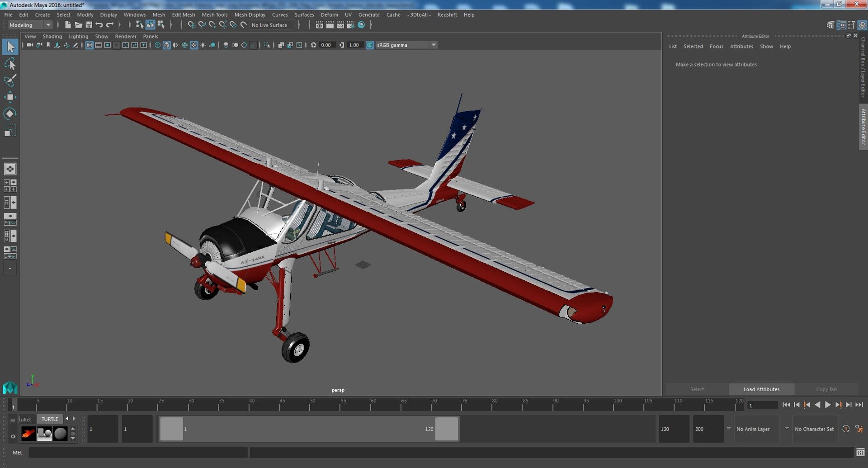868x468 pixels.
Task: Open the Redshift teal circle icon
Action: click(361, 25)
